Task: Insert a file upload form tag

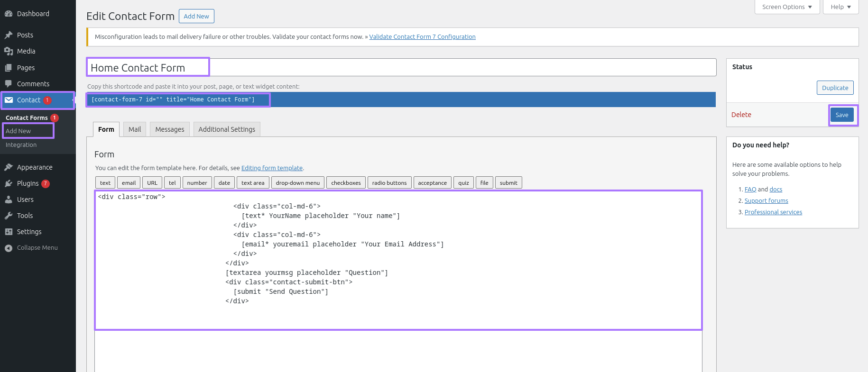Action: point(484,183)
